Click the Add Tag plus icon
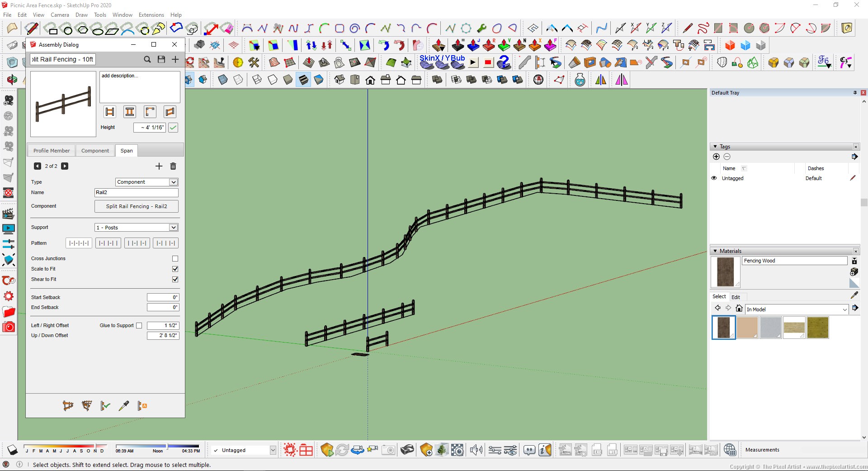 point(716,157)
